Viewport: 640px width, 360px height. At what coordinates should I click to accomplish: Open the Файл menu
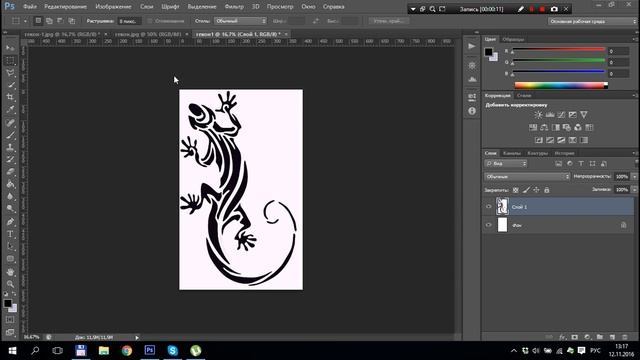[30, 7]
